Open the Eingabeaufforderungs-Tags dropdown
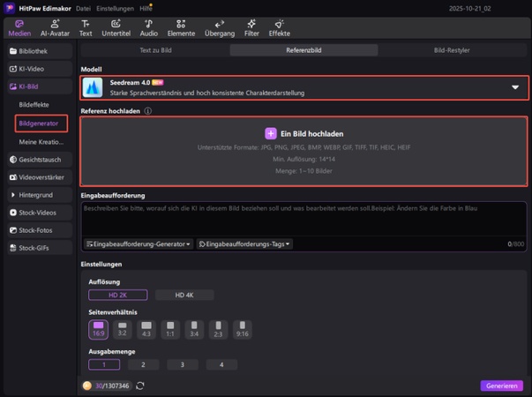The height and width of the screenshot is (397, 532). (x=244, y=243)
